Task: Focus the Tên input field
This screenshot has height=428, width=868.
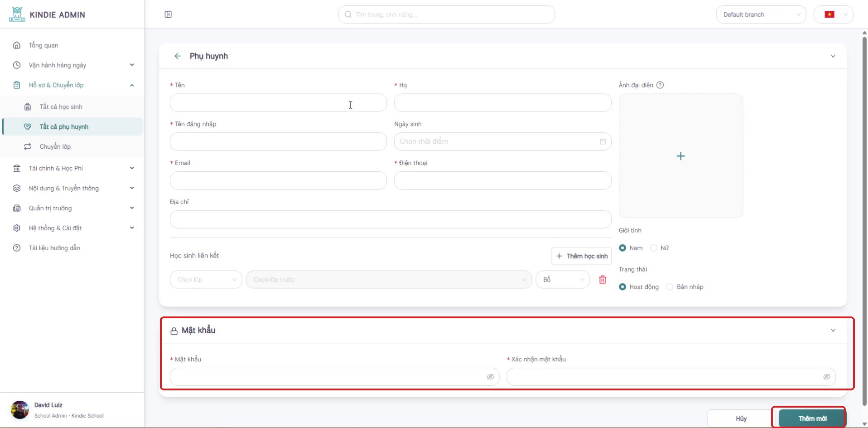Action: tap(278, 102)
